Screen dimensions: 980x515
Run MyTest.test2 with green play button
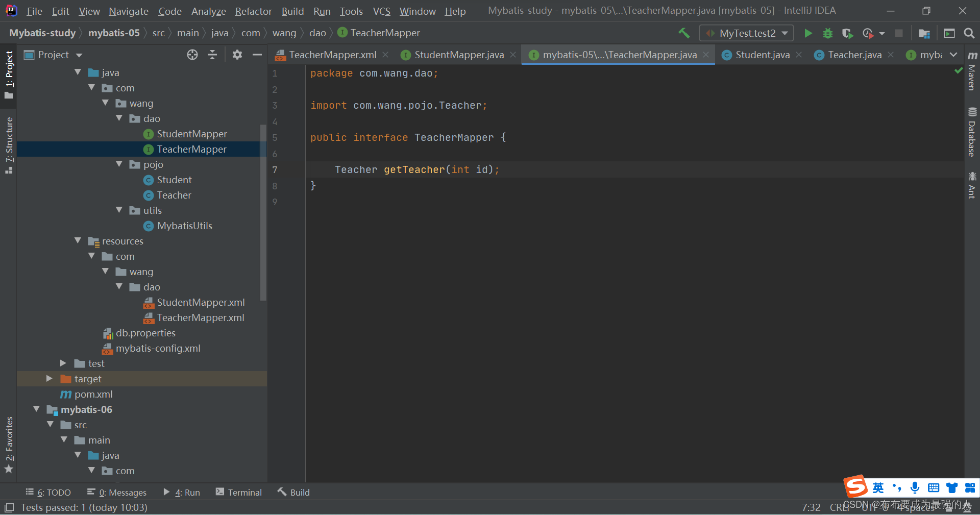(x=808, y=33)
